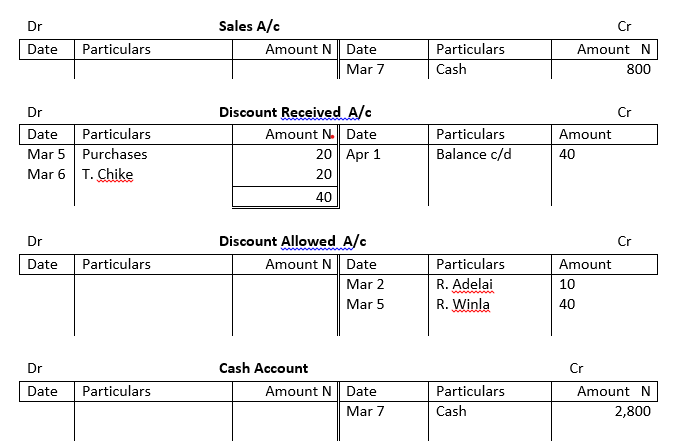686x448 pixels.
Task: Click the Cash particulars entry in Cash Account
Action: click(x=451, y=411)
